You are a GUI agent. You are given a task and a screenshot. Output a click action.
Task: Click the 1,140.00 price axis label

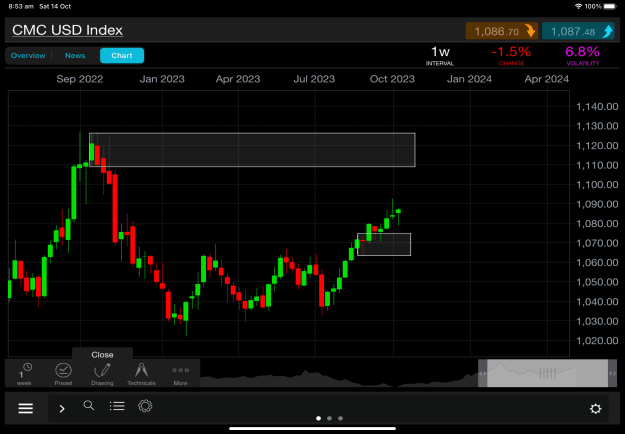click(597, 106)
